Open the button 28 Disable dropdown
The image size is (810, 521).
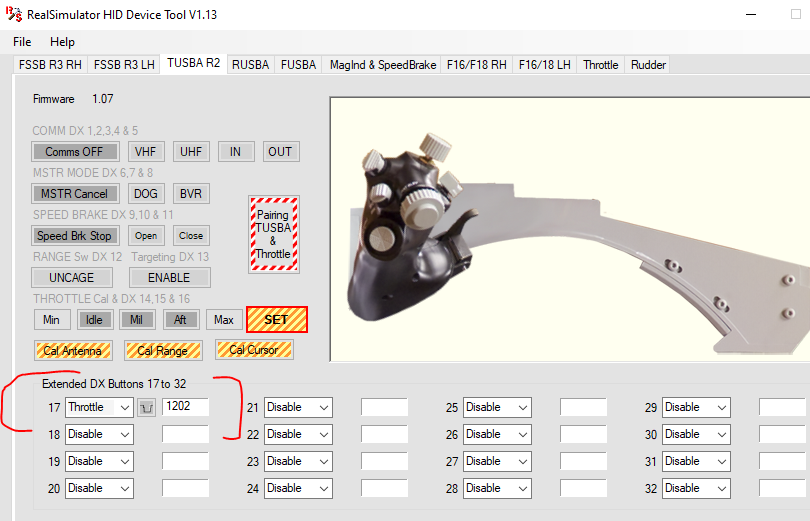pyautogui.click(x=497, y=488)
